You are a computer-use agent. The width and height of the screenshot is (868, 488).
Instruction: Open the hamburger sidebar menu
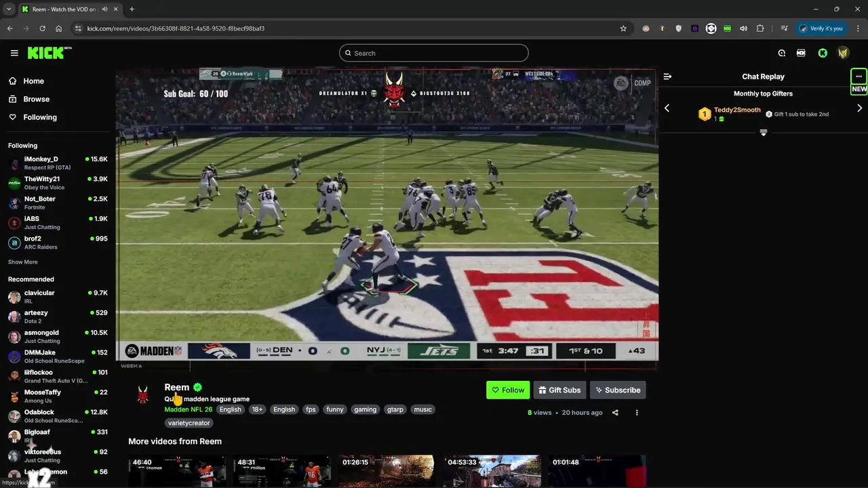[14, 53]
